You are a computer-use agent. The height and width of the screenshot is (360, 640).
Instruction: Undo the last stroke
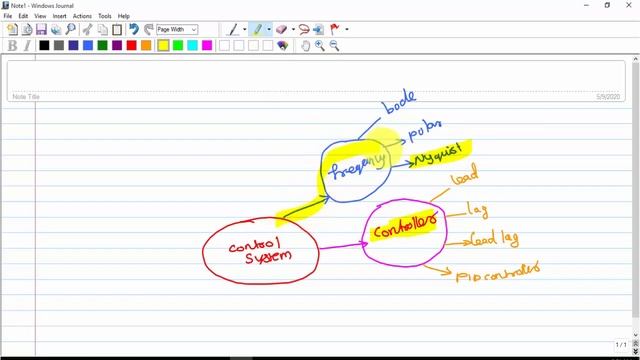point(134,29)
